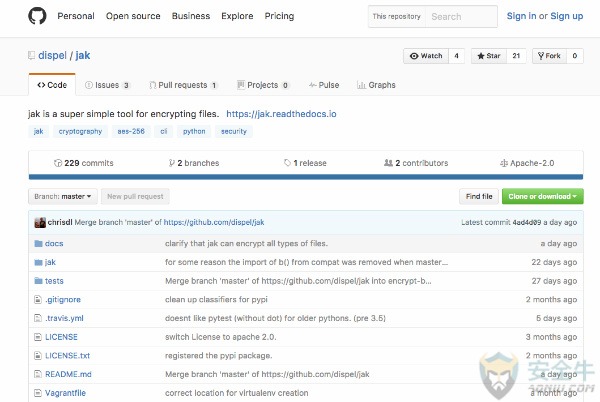
Task: Open the jak.readthedocs.io link
Action: (x=281, y=114)
